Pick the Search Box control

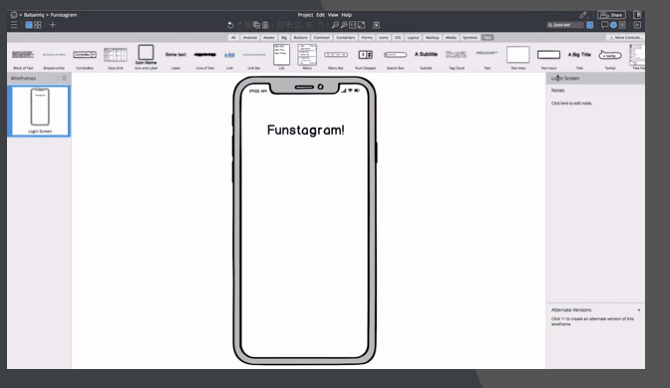click(395, 58)
